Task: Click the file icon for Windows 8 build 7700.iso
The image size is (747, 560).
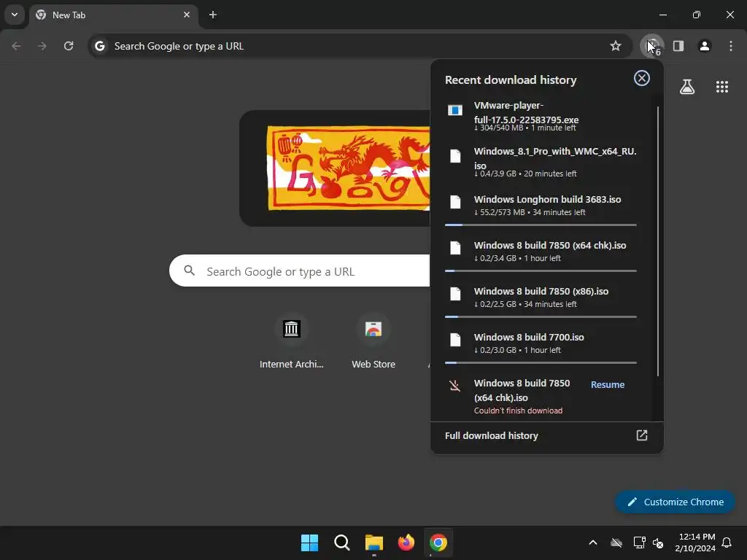Action: point(455,340)
